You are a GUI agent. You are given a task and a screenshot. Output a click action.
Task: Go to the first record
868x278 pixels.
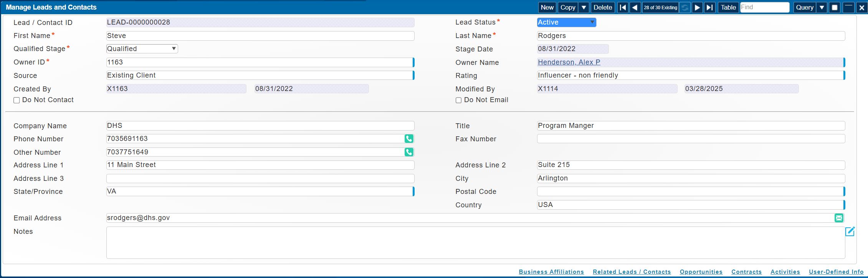623,7
